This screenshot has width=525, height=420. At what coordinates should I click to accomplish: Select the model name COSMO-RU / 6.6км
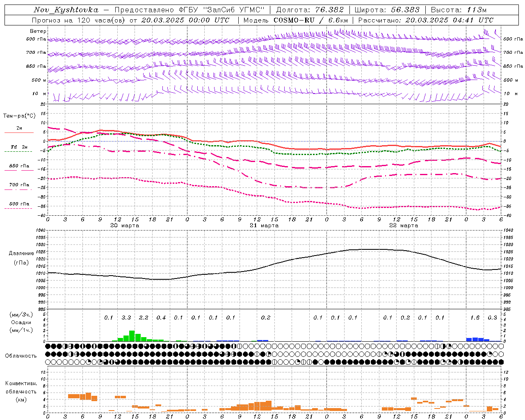click(310, 20)
